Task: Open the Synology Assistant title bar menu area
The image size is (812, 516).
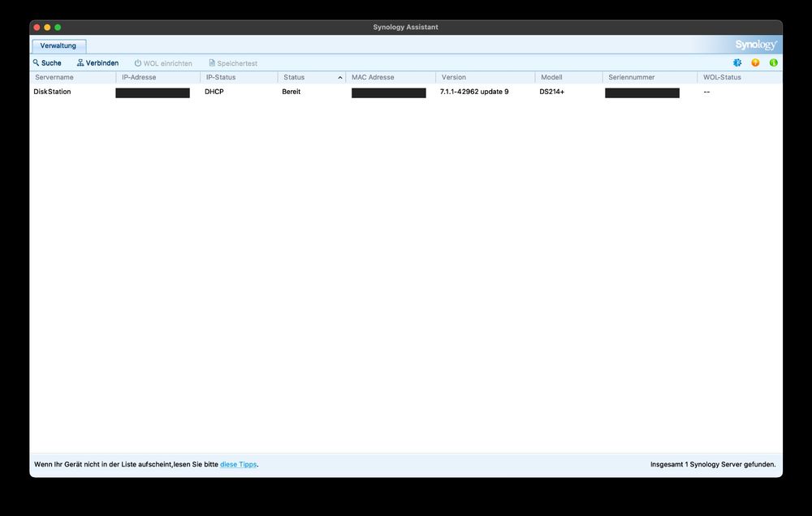Action: tap(405, 26)
